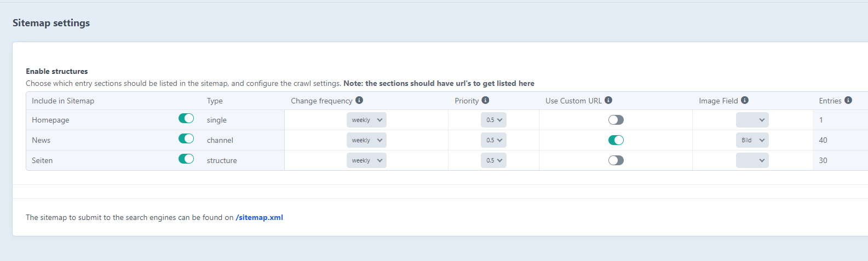Disable Homepage include in sitemap toggle
The height and width of the screenshot is (261, 868).
coord(186,119)
